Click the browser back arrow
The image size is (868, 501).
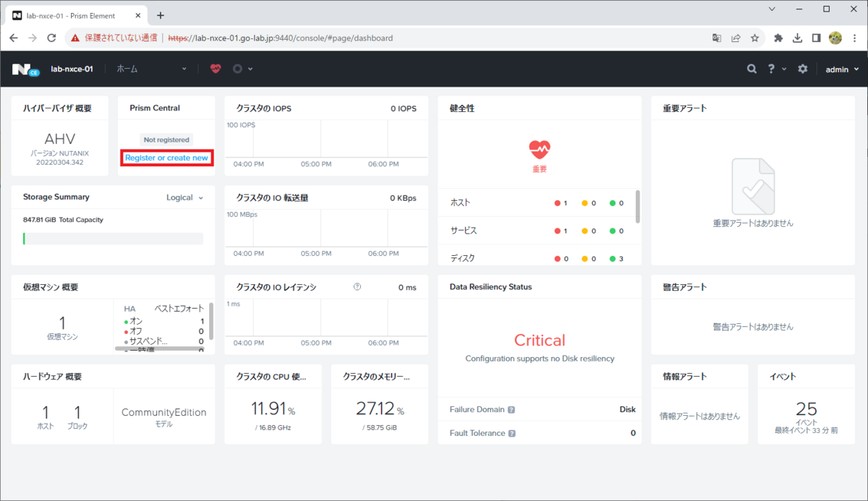[14, 38]
